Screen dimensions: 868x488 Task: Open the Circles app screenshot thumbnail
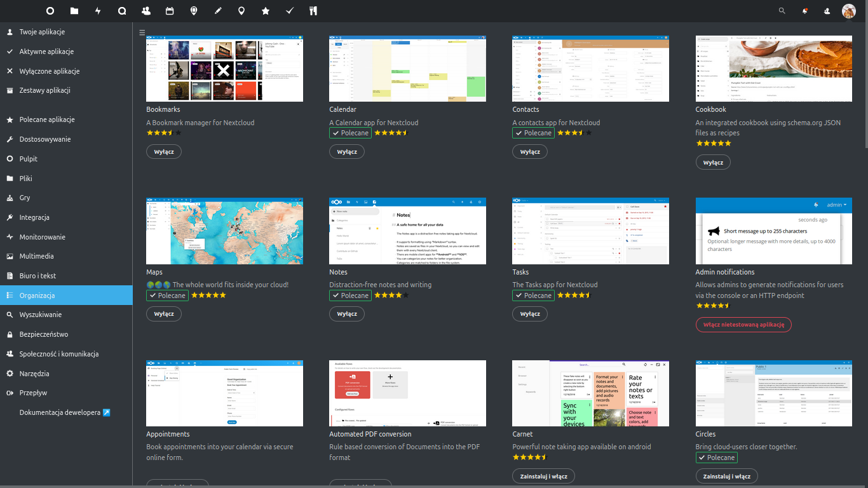tap(774, 393)
